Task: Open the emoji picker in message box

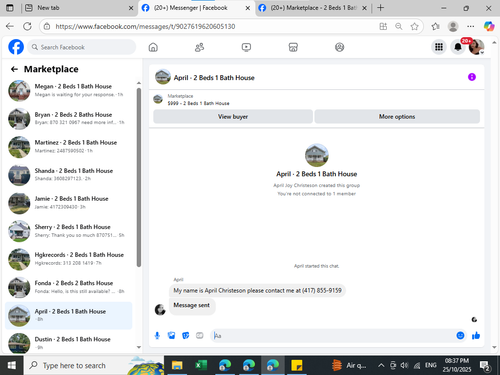Action: tap(460, 335)
